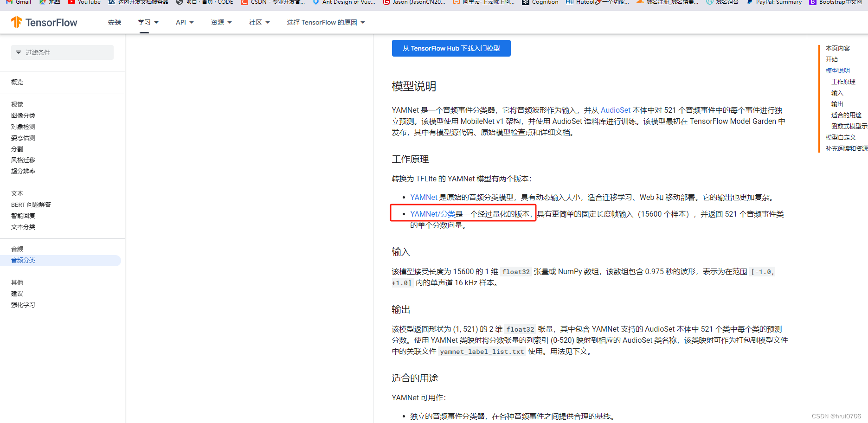Click the 适合的用途 section heading
This screenshot has width=868, height=423.
[x=415, y=378]
